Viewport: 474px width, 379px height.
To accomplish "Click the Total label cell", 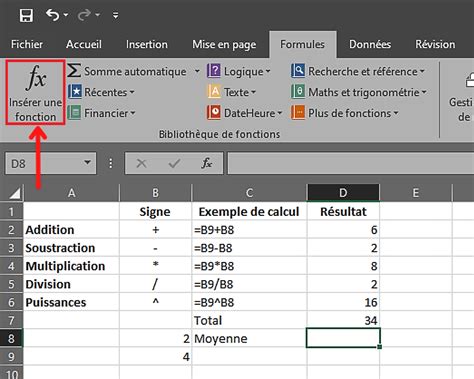I will coord(249,320).
